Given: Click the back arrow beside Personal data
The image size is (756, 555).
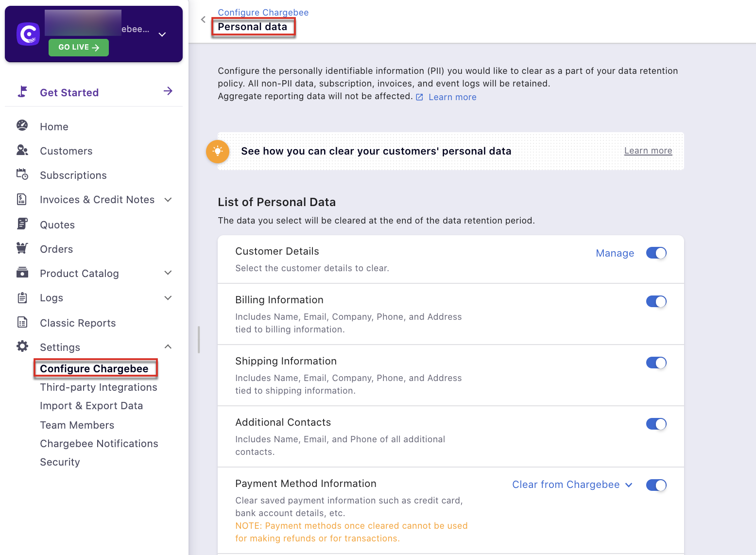Looking at the screenshot, I should [203, 19].
